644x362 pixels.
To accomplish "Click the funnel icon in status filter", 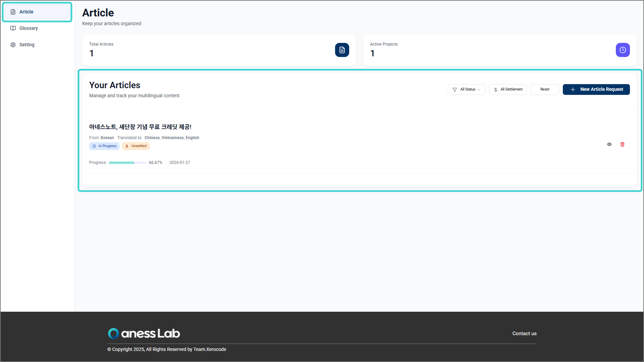I will coord(454,90).
